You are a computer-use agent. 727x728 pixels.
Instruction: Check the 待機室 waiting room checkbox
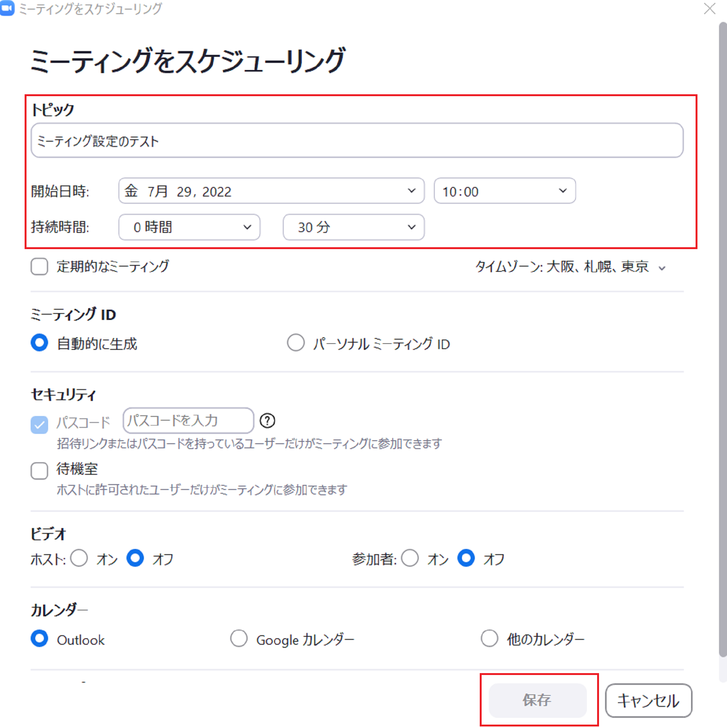click(39, 471)
